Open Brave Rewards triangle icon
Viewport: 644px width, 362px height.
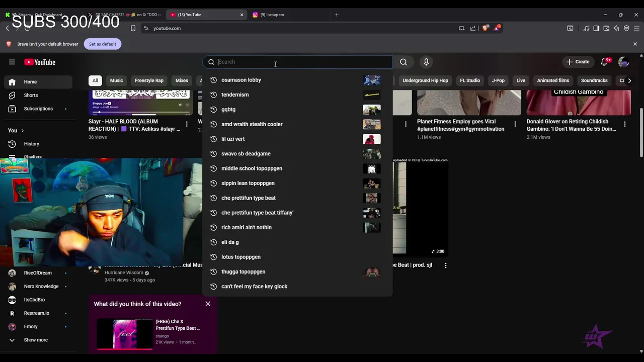497,28
